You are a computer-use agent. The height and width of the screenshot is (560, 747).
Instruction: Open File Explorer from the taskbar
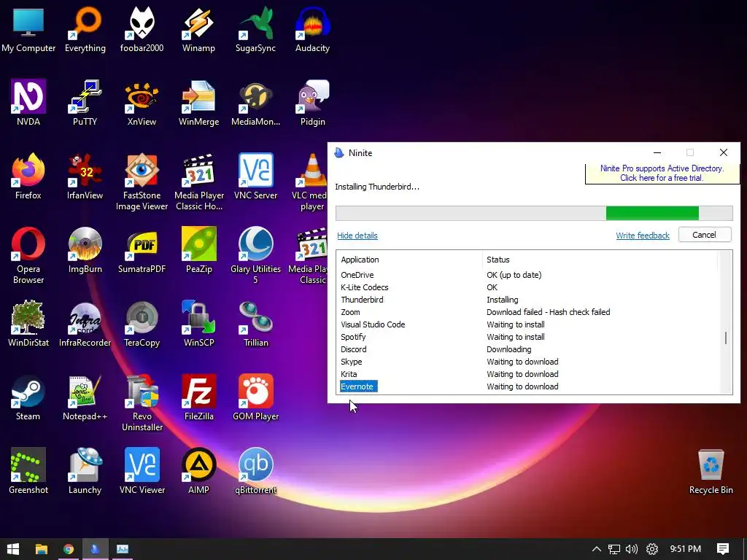[x=42, y=549]
